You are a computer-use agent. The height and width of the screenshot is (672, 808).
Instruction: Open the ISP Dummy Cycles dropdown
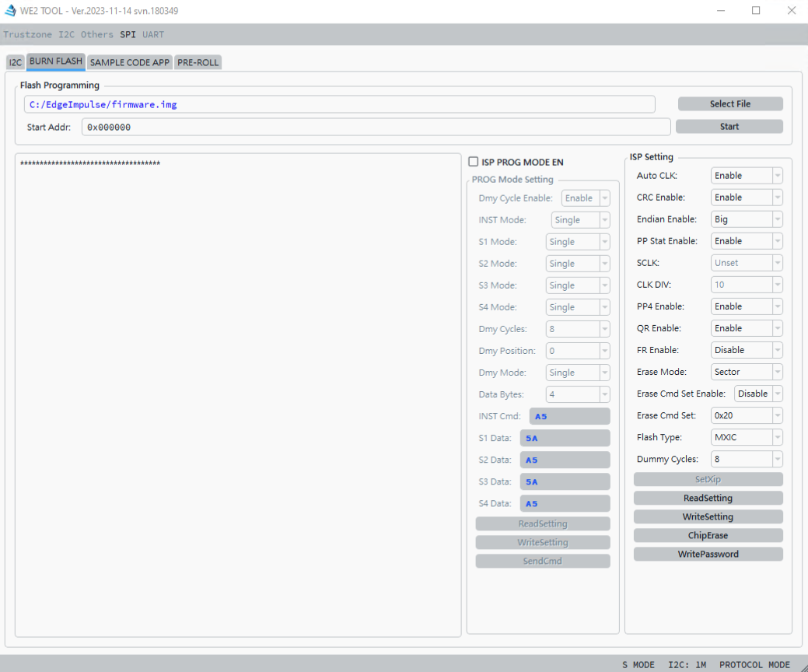(747, 459)
